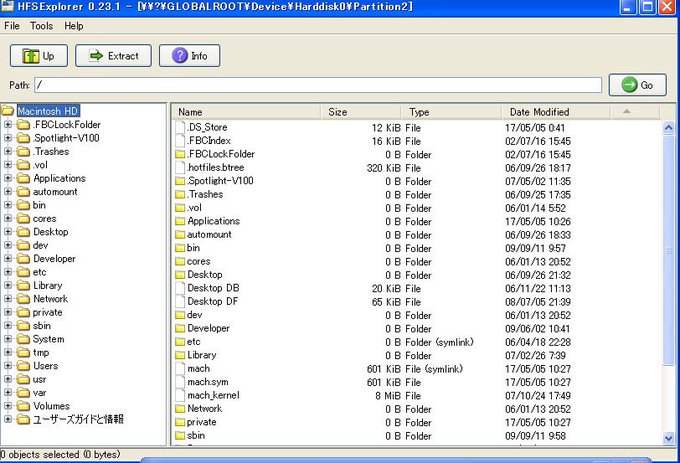Select the sbin row in file list
The height and width of the screenshot is (463, 680).
pos(416,436)
